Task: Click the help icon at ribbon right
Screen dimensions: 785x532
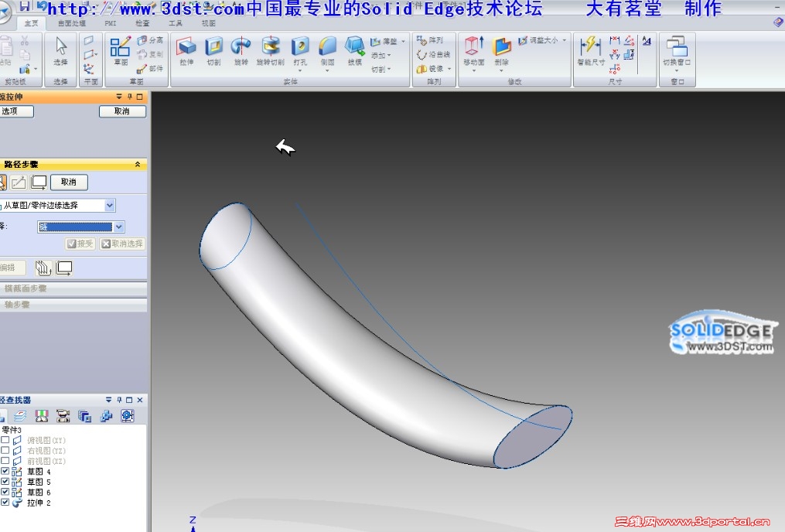Action: click(x=778, y=22)
